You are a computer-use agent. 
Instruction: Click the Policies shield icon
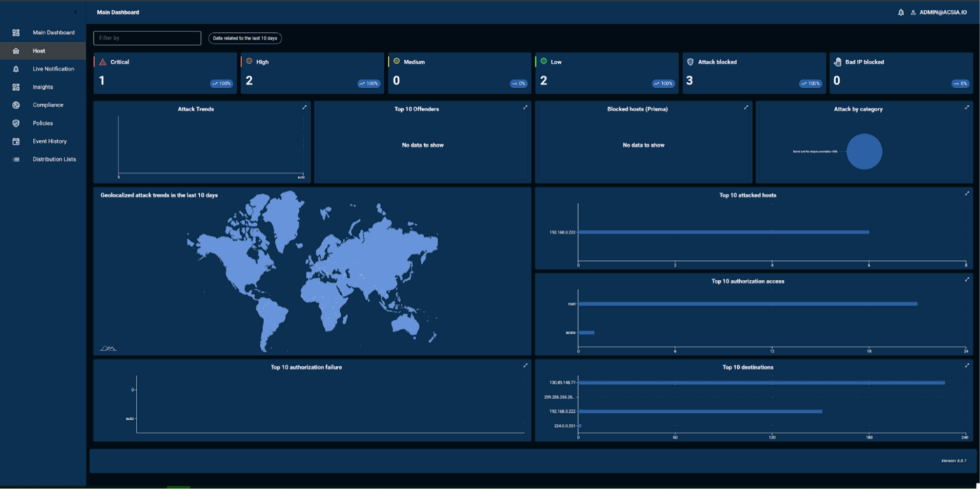[x=16, y=123]
